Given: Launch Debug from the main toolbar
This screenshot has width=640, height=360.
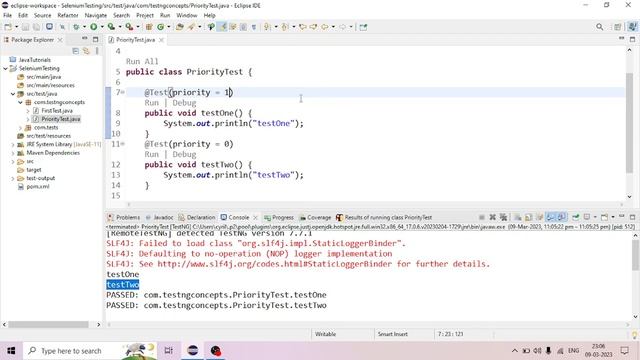Looking at the screenshot, I should pos(76,27).
